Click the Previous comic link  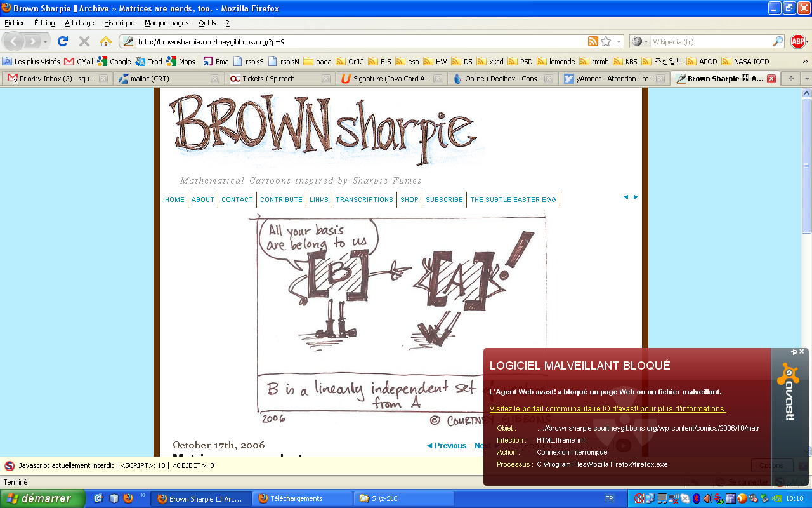pyautogui.click(x=447, y=446)
